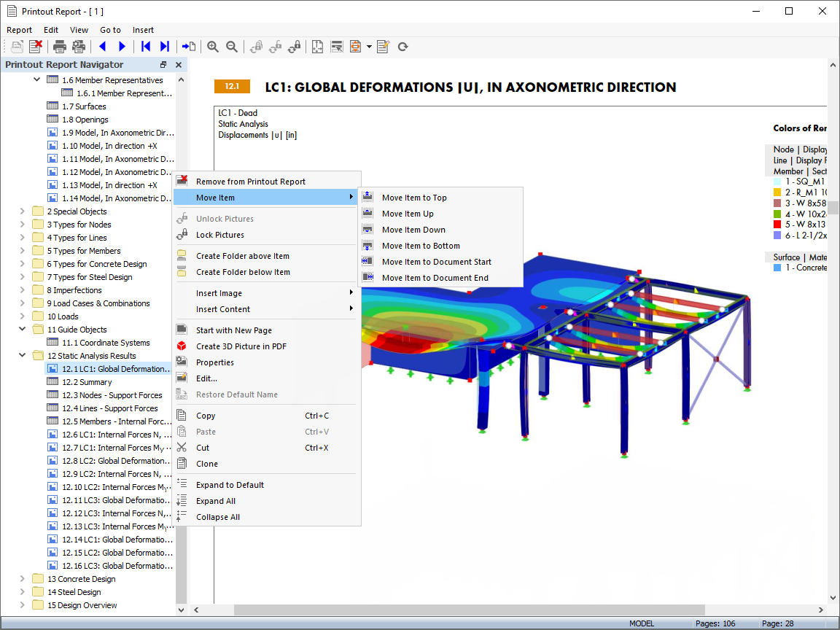Choose Move Item to Document Start

click(x=440, y=262)
